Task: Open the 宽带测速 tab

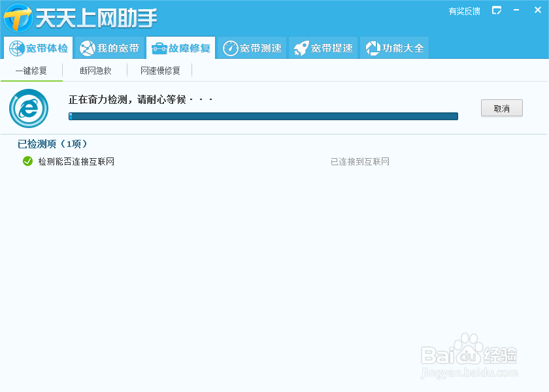Action: coord(252,48)
